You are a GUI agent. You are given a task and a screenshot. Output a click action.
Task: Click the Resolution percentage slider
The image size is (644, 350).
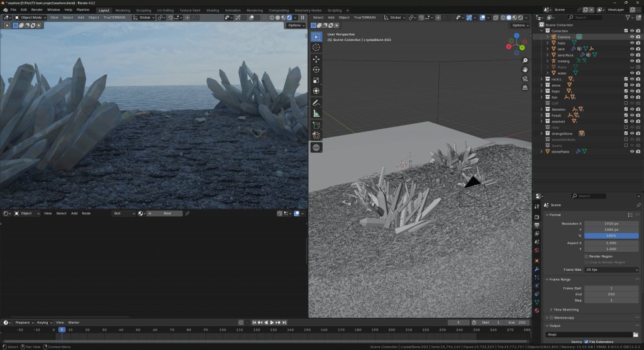[x=611, y=236]
